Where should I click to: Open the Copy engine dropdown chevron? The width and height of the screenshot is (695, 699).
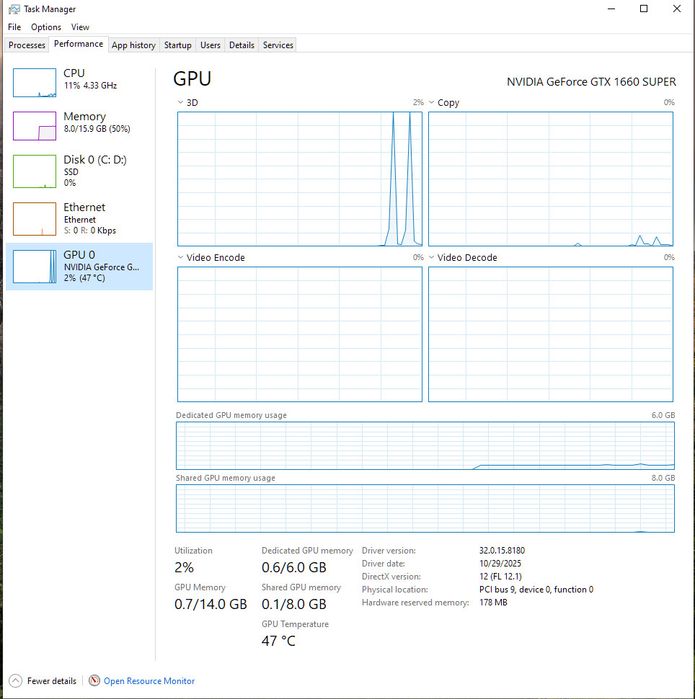(432, 102)
